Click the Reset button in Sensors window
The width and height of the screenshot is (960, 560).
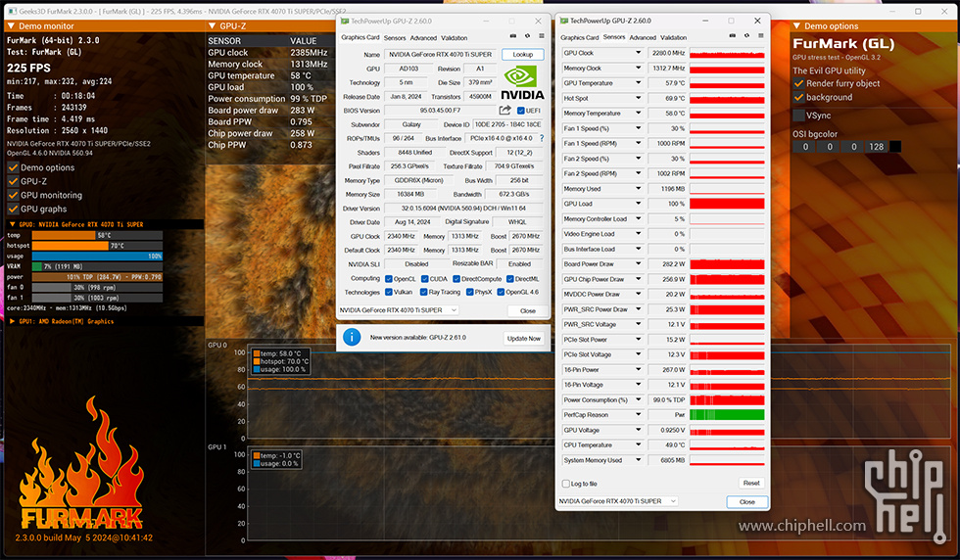click(x=751, y=484)
